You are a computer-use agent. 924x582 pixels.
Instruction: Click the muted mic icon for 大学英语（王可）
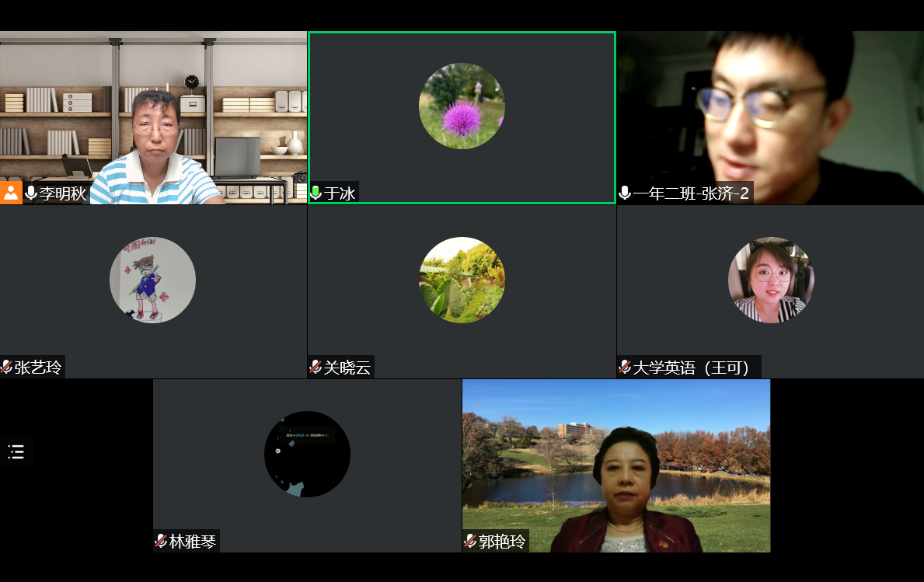click(625, 368)
